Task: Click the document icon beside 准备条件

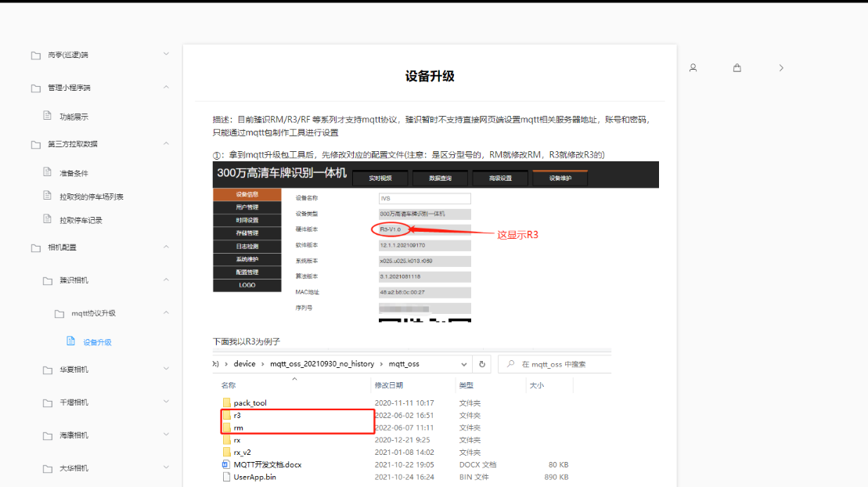Action: 48,171
